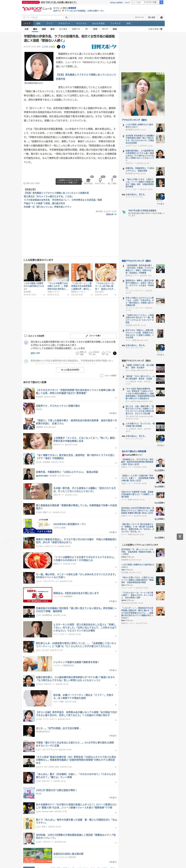The height and width of the screenshot is (868, 186).
Task: Select the ランキング tab
Action: coord(115,24)
